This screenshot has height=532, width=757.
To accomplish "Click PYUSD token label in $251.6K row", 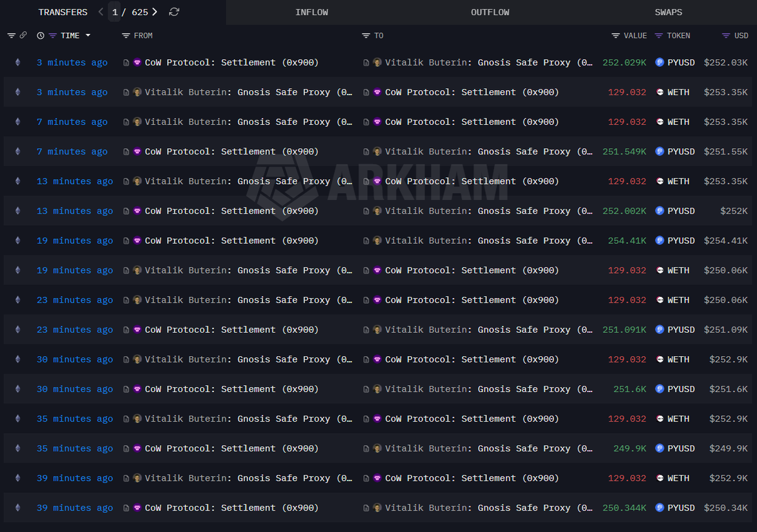I will 681,390.
